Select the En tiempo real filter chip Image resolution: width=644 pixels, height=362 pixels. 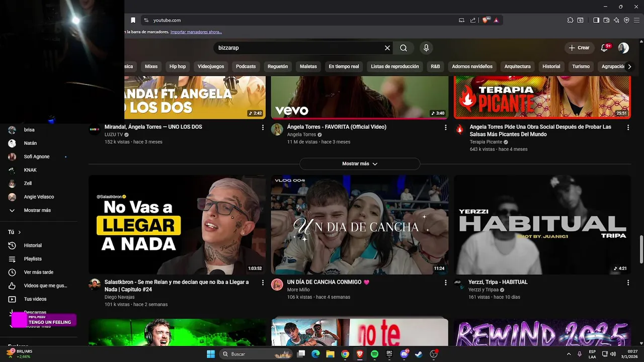tap(344, 66)
